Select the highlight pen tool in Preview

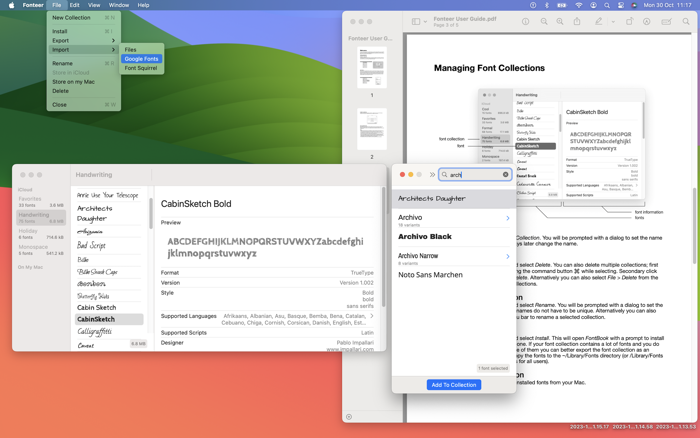pyautogui.click(x=598, y=21)
